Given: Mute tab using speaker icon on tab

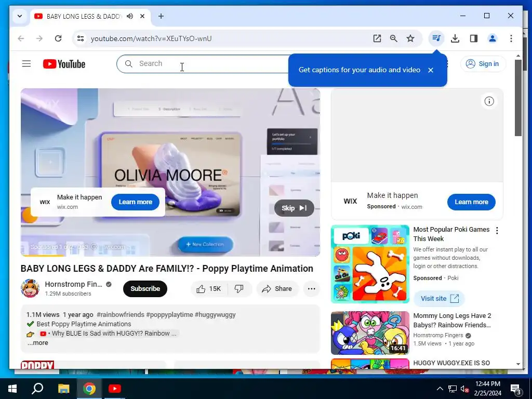Looking at the screenshot, I should 130,16.
